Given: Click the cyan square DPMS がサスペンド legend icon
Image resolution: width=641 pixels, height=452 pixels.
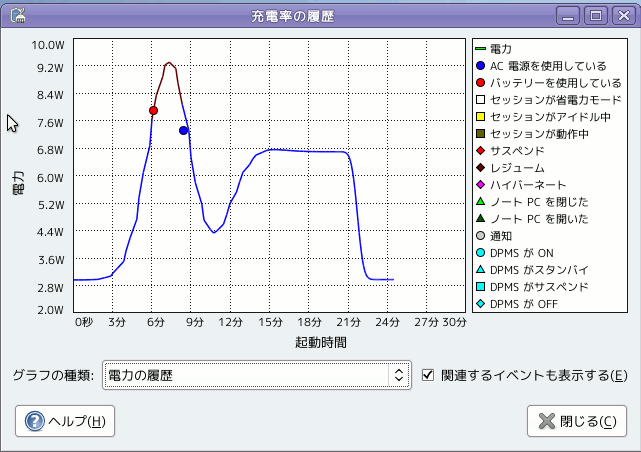Looking at the screenshot, I should (481, 287).
